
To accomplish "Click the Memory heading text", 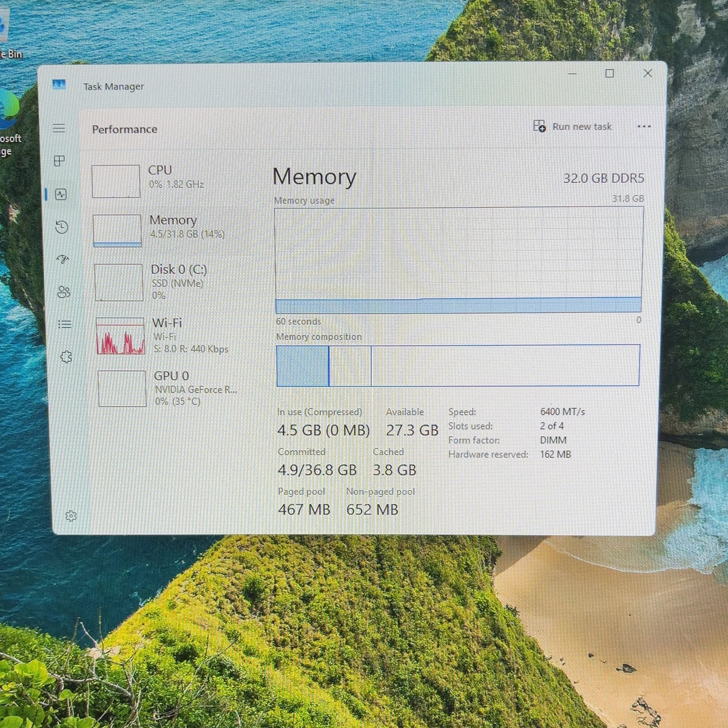I will (x=314, y=177).
